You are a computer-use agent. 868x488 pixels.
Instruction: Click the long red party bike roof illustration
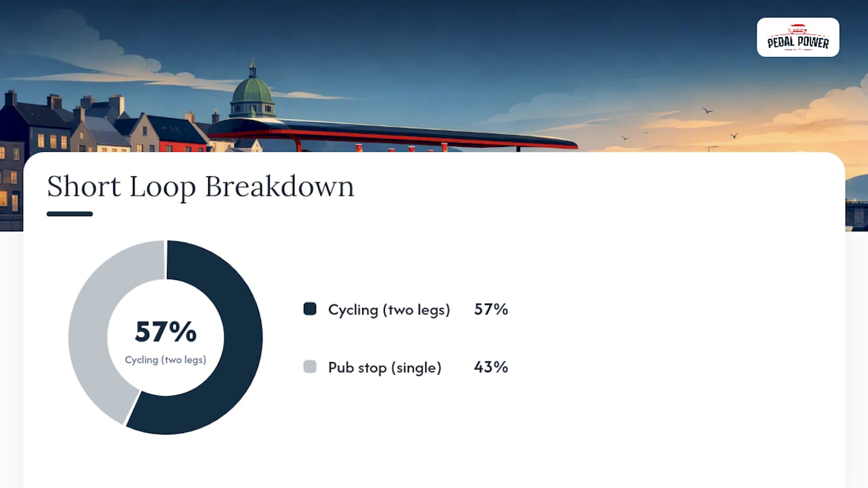click(x=393, y=134)
